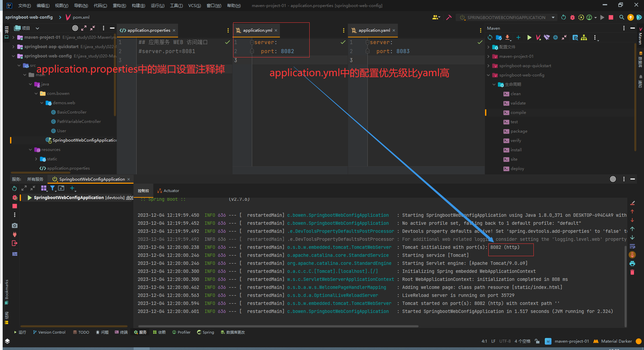
Task: Select 控制台 console tab
Action: [143, 191]
